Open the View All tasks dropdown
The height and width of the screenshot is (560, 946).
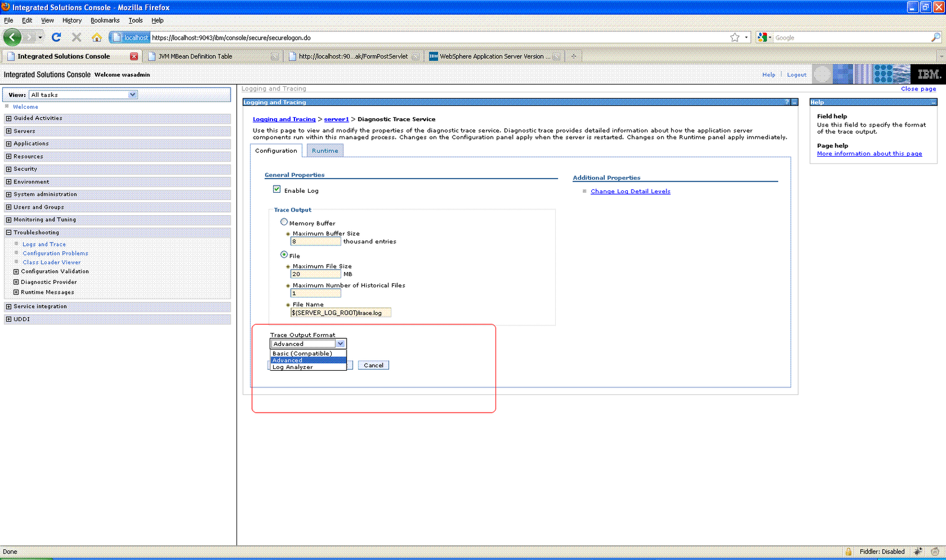(x=83, y=95)
